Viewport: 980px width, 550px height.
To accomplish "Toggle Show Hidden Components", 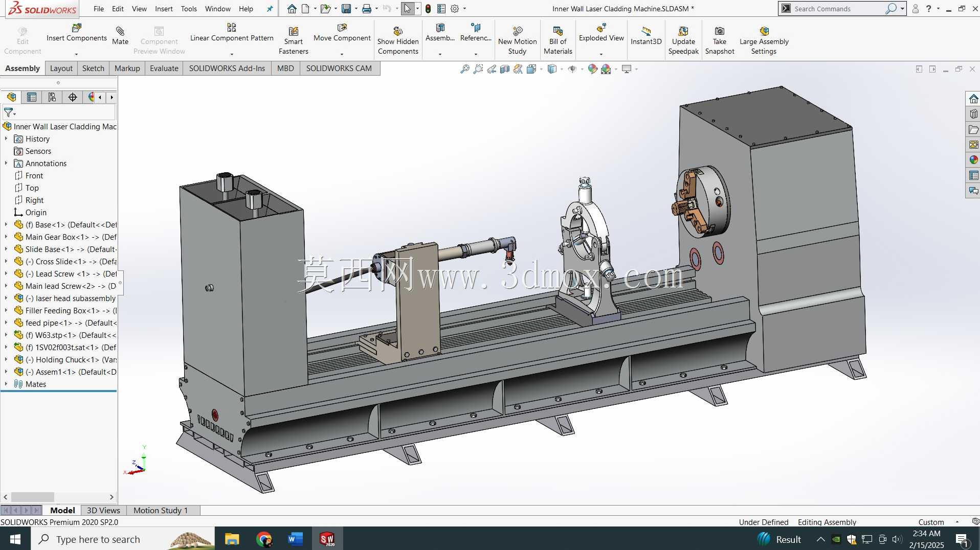I will pyautogui.click(x=398, y=41).
